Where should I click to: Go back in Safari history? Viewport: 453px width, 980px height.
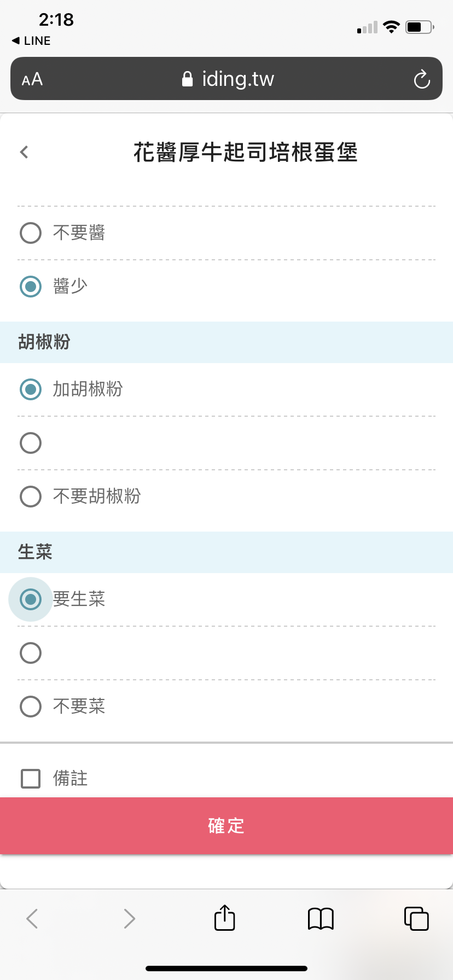coord(32,918)
